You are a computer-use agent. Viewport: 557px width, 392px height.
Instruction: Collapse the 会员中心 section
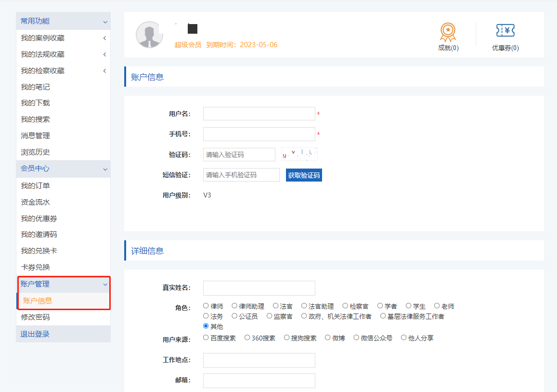point(105,169)
